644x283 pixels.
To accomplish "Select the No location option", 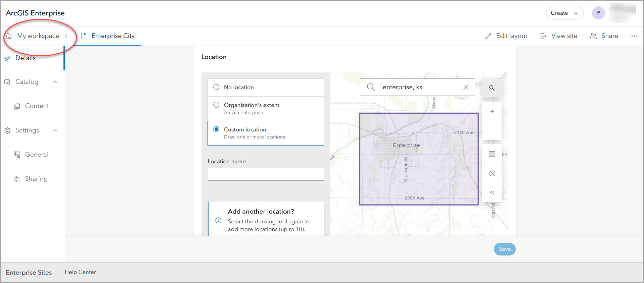I will pyautogui.click(x=216, y=87).
